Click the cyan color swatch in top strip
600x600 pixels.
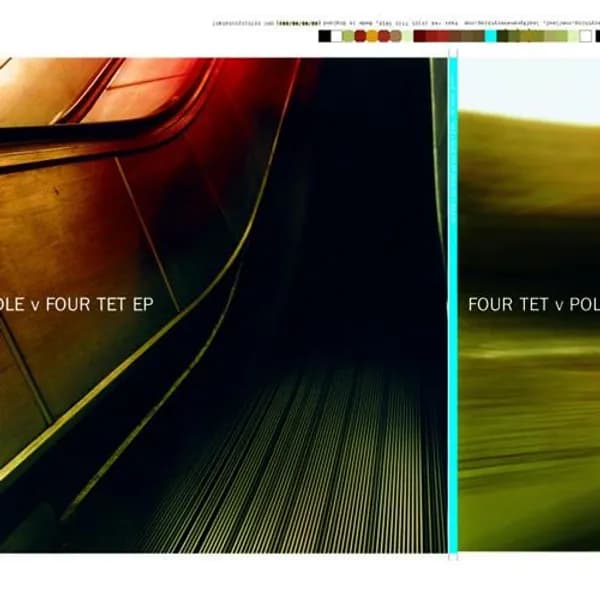point(490,36)
